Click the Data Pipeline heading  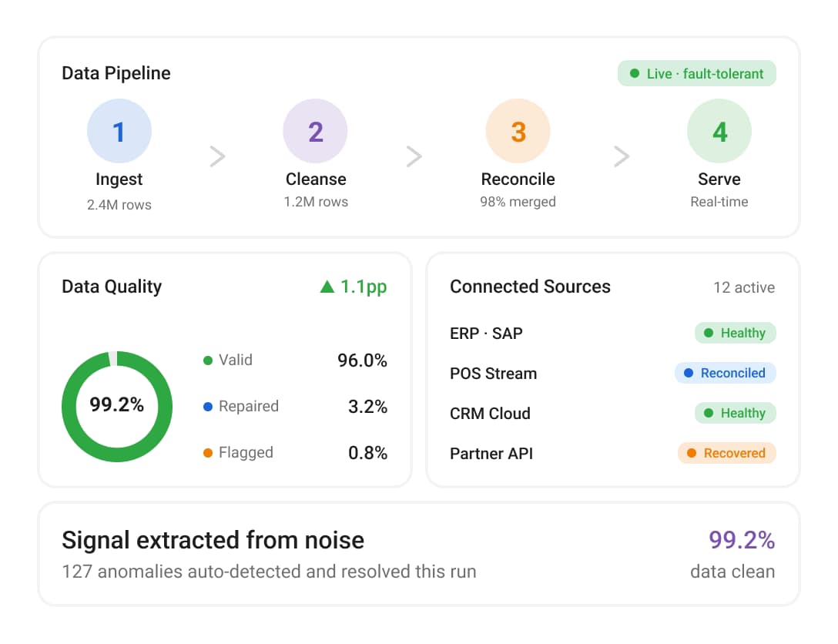[x=116, y=73]
